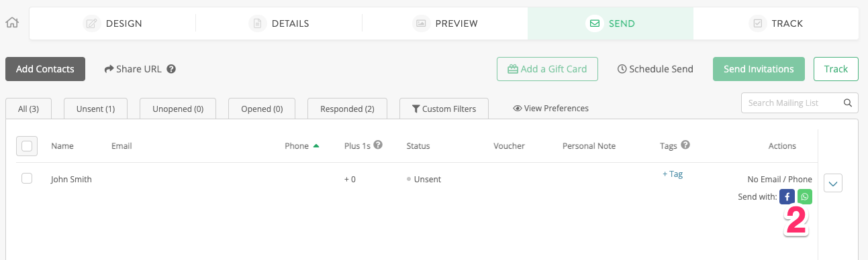Go to the home icon
Image resolution: width=868 pixels, height=260 pixels.
pyautogui.click(x=11, y=23)
